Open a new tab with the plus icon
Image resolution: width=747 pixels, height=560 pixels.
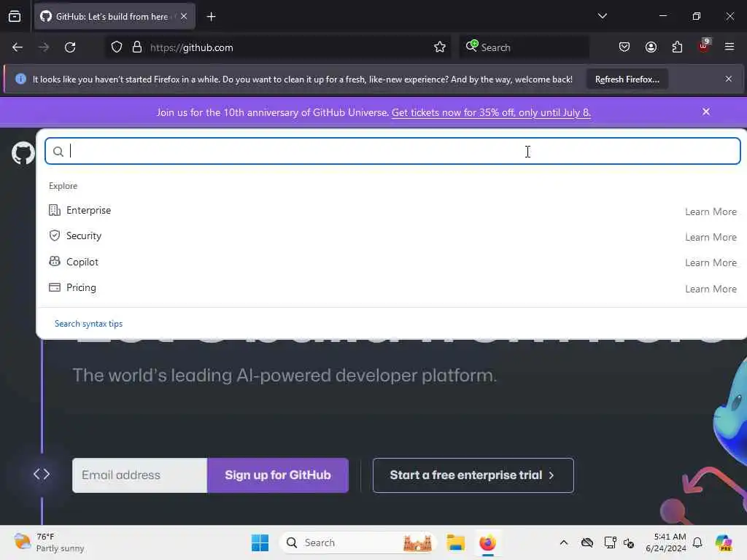click(211, 17)
